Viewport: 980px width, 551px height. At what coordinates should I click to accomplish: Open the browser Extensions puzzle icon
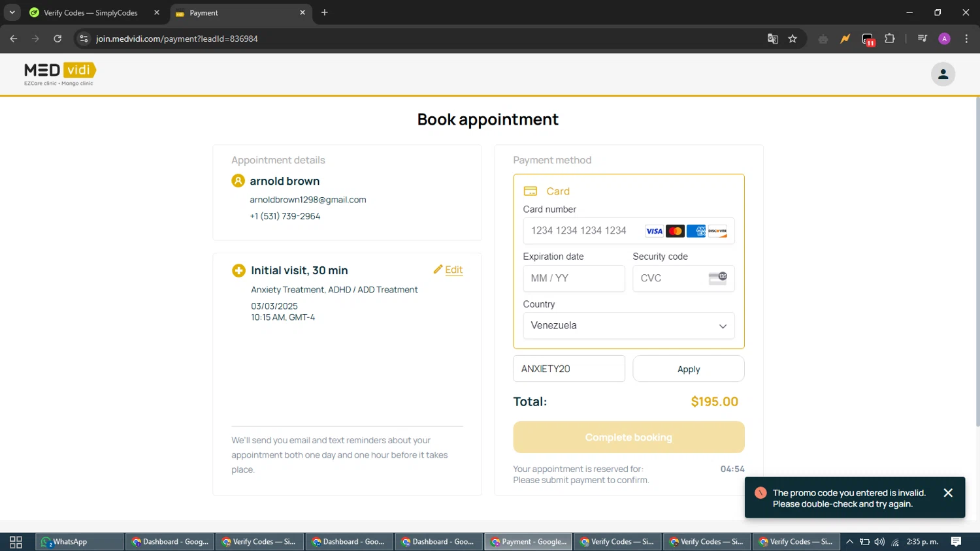[890, 39]
